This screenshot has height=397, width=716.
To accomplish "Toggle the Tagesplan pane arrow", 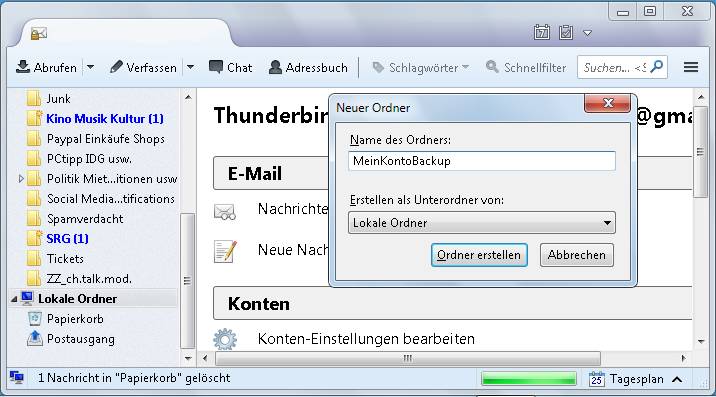I will [678, 379].
